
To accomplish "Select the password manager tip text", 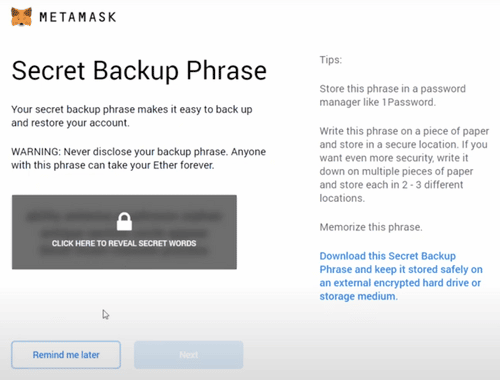I will point(393,95).
